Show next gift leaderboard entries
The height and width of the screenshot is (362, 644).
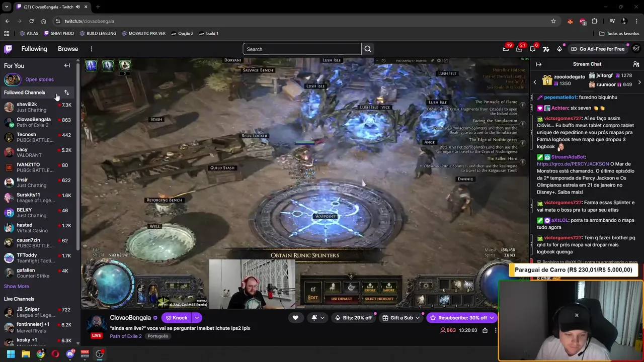click(x=639, y=82)
